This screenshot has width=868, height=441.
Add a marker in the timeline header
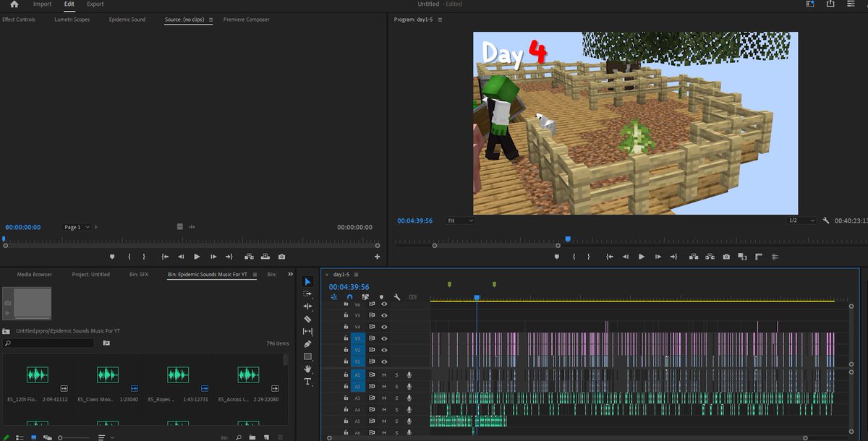point(381,296)
